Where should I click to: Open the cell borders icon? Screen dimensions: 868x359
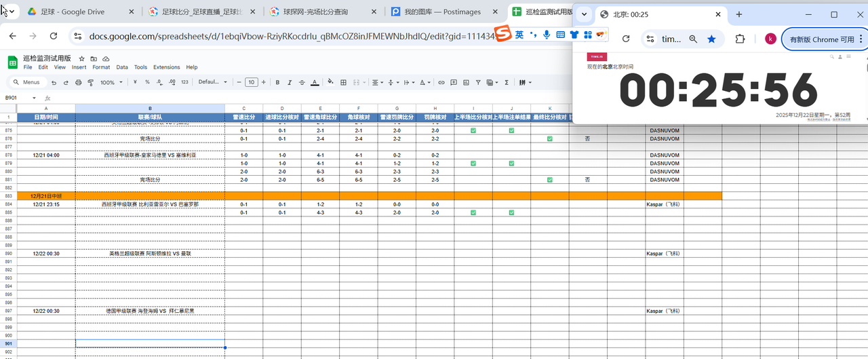344,82
